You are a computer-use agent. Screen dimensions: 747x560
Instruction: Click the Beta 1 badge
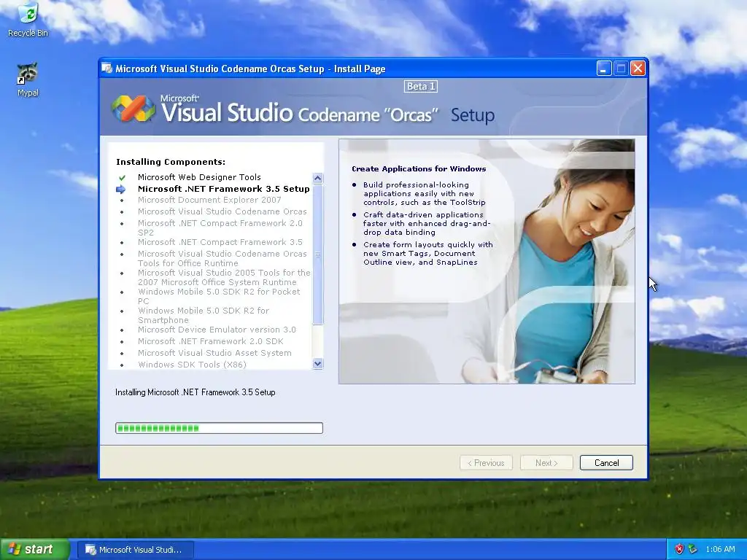point(421,87)
